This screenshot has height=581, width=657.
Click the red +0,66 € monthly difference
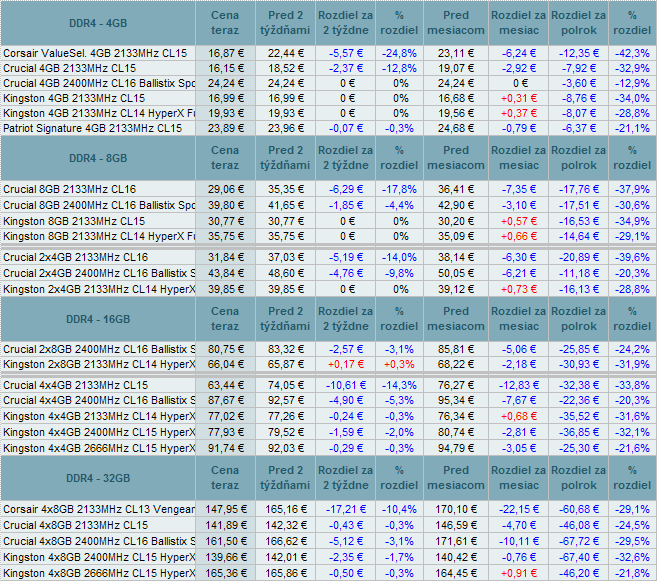519,236
